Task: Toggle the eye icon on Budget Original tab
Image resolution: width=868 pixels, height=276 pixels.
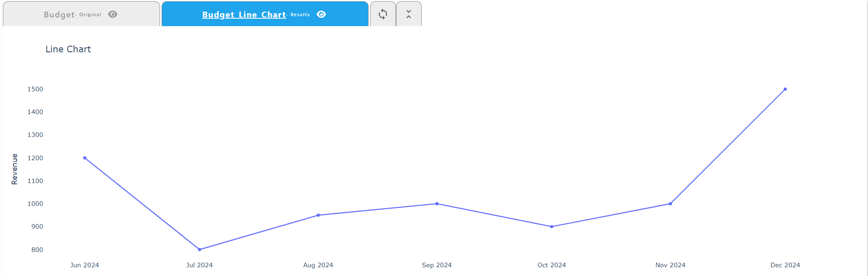Action: pos(113,15)
